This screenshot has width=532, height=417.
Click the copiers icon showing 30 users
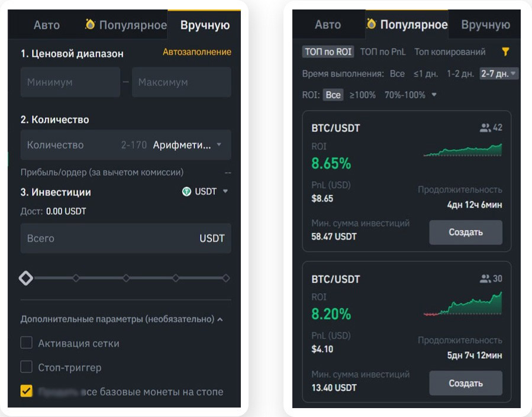(x=485, y=279)
